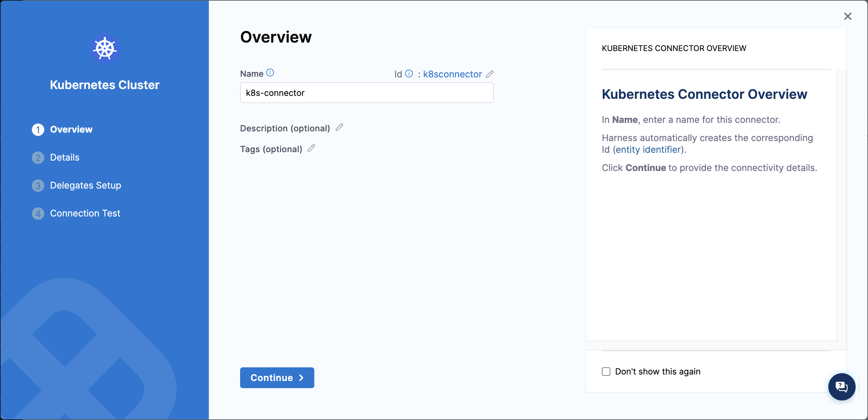Close the connector dialog with X
The height and width of the screenshot is (420, 868).
point(848,16)
